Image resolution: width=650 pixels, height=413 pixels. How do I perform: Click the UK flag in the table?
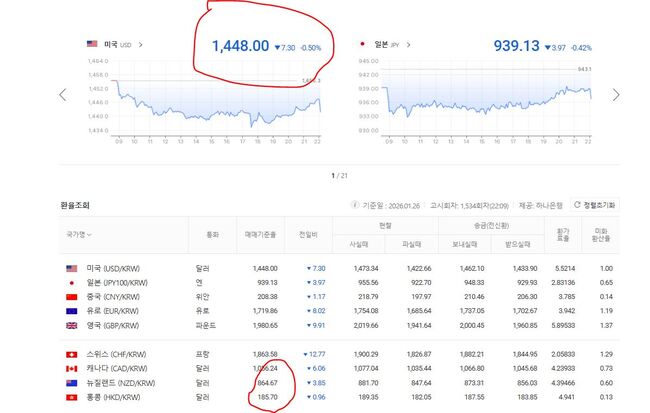[70, 325]
